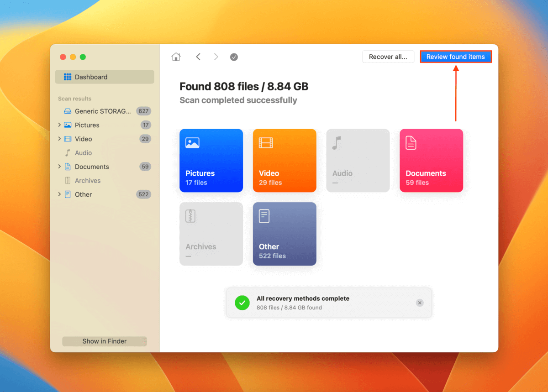Select Video label in sidebar
The width and height of the screenshot is (548, 392).
click(84, 139)
